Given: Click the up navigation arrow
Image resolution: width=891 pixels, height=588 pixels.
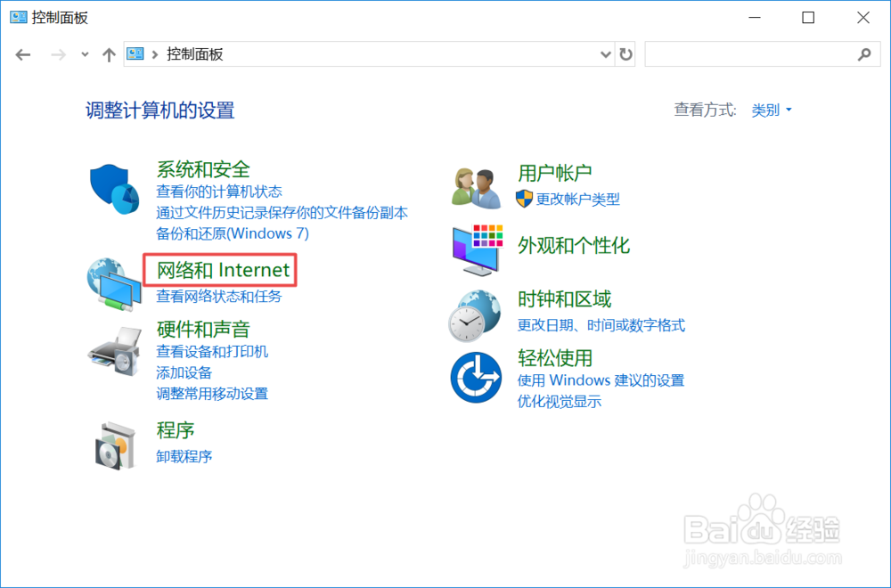Looking at the screenshot, I should (108, 53).
